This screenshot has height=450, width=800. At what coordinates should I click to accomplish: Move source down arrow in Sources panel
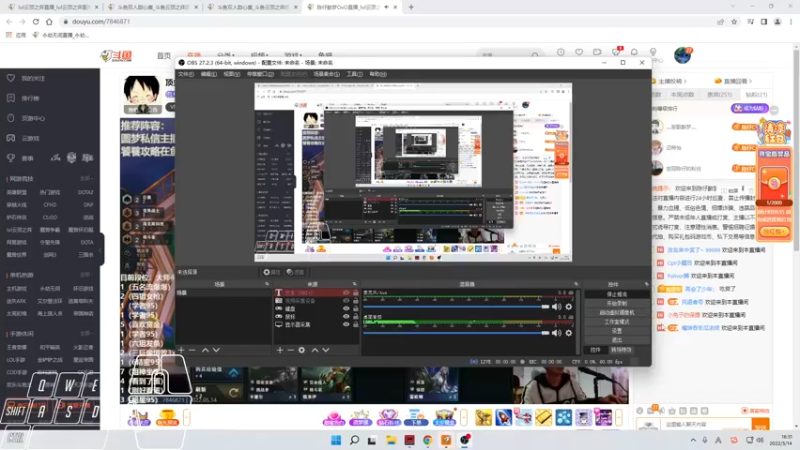tap(326, 350)
